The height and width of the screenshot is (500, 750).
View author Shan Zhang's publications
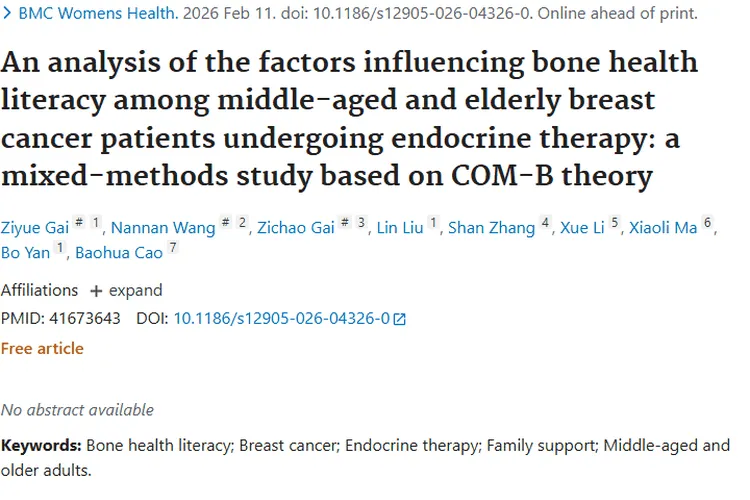pyautogui.click(x=491, y=228)
